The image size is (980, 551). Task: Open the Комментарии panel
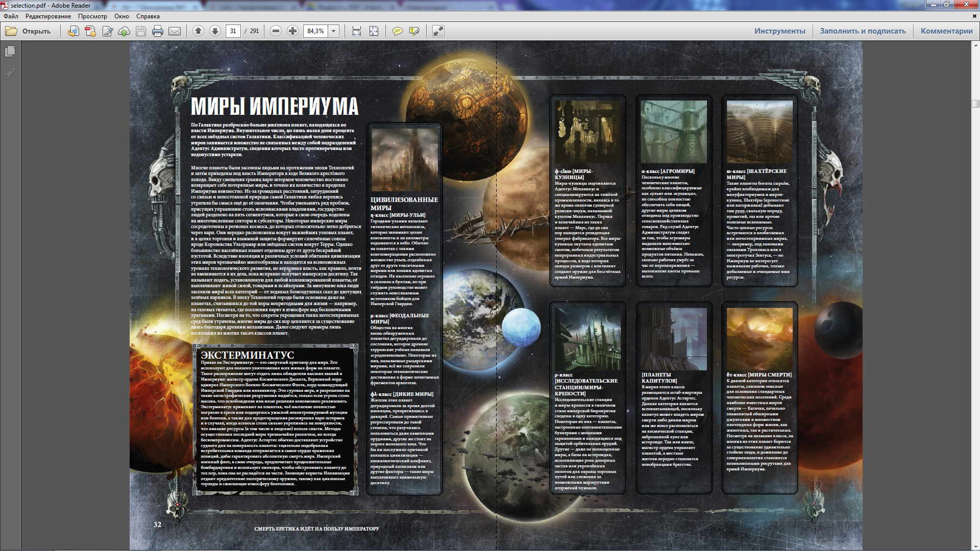tap(947, 31)
